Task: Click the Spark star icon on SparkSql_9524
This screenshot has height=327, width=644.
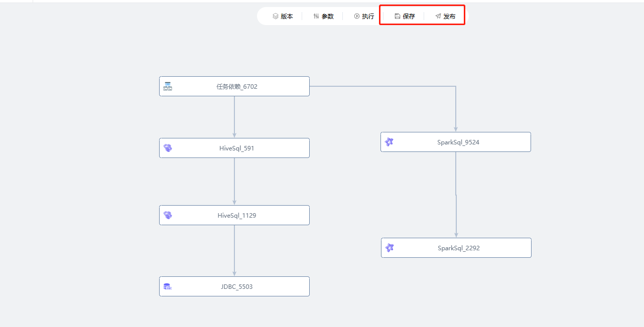Action: coord(389,142)
